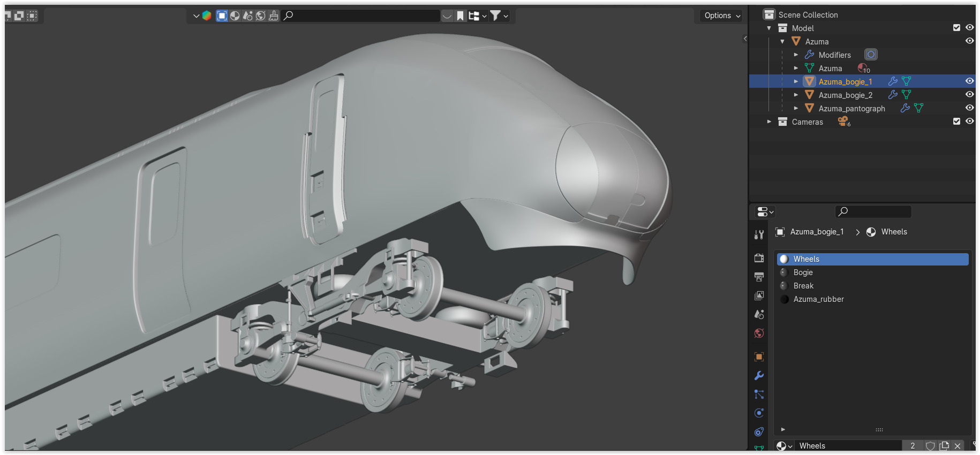Image resolution: width=980 pixels, height=455 pixels.
Task: Open the Scene properties tab
Action: pos(759,314)
